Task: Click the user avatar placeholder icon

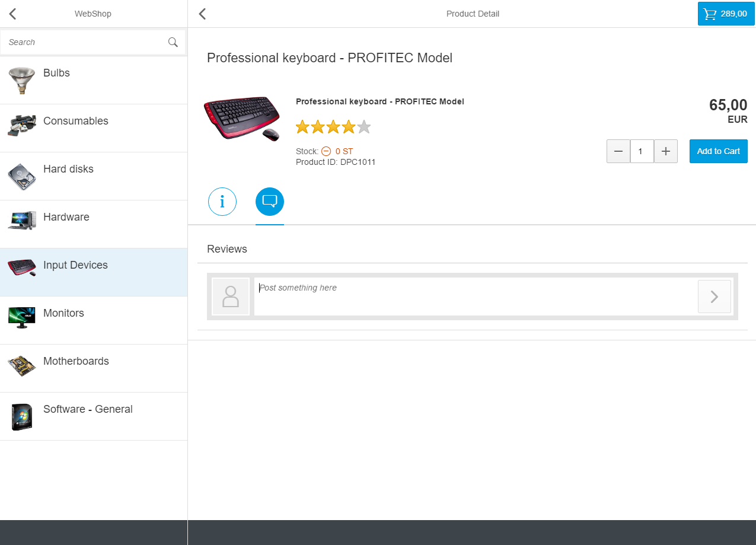Action: coord(231,297)
